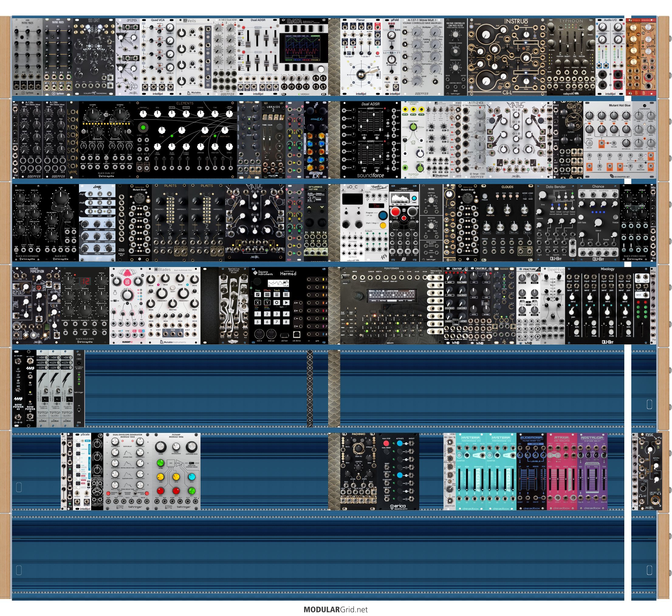Select the Dreadbox Eudemonia module

pos(531,472)
